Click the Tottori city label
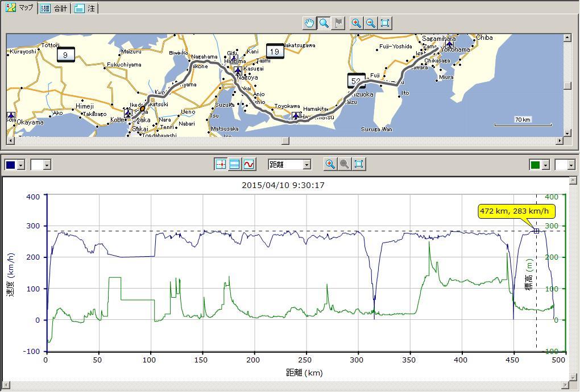 click(50, 45)
